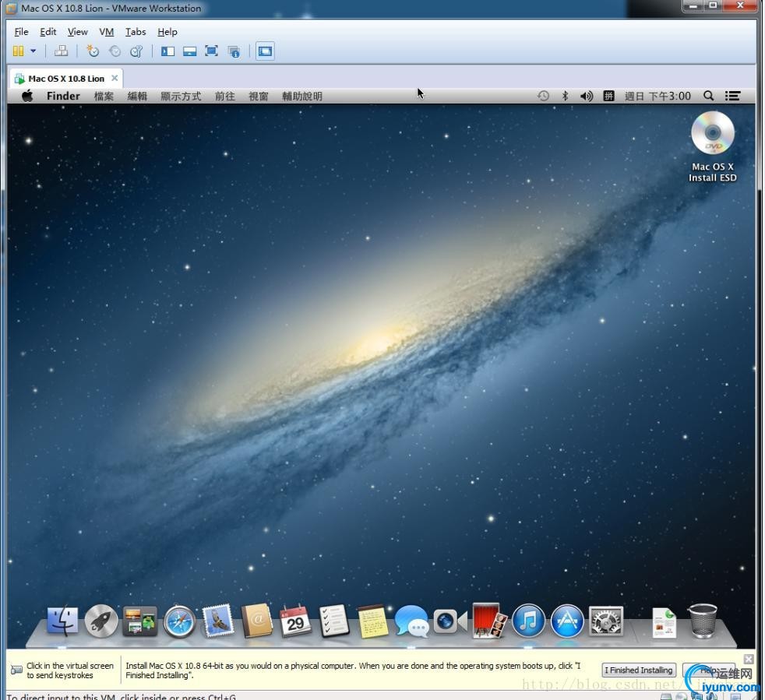Select the Mac OS X Install ESD disc

pyautogui.click(x=712, y=147)
